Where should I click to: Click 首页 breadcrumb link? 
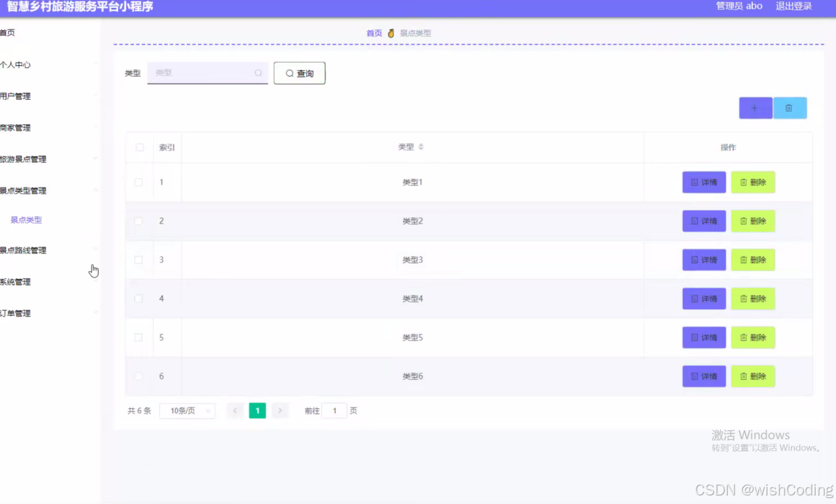tap(374, 33)
